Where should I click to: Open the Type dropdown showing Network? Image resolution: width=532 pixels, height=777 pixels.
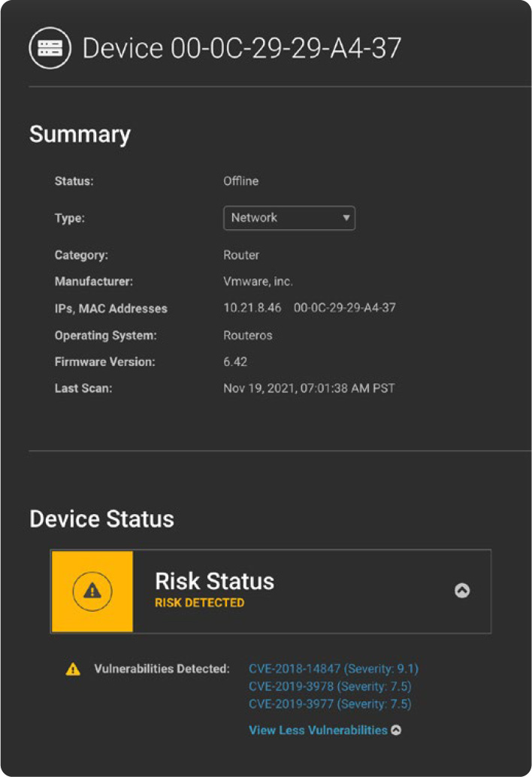289,218
